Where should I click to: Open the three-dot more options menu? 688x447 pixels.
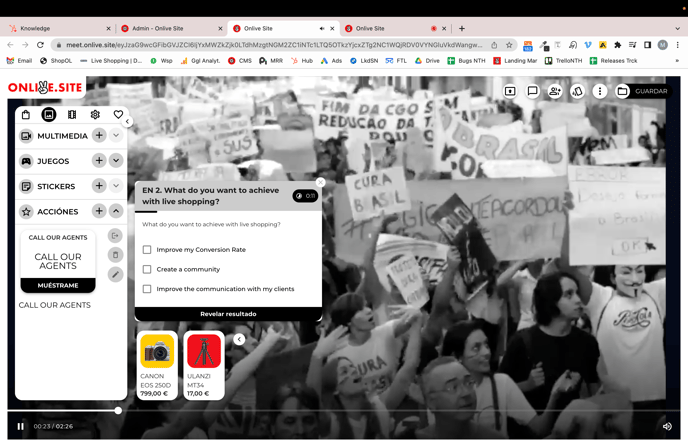(x=600, y=91)
